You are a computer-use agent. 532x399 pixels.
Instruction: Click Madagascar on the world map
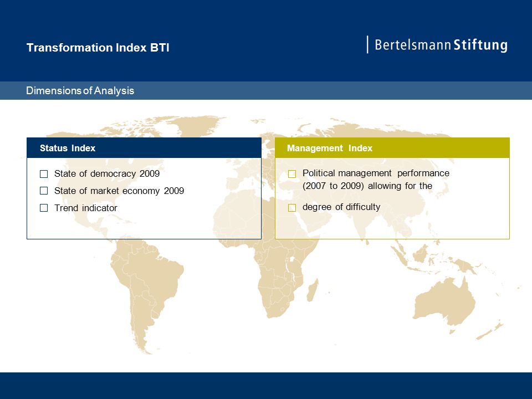click(313, 290)
